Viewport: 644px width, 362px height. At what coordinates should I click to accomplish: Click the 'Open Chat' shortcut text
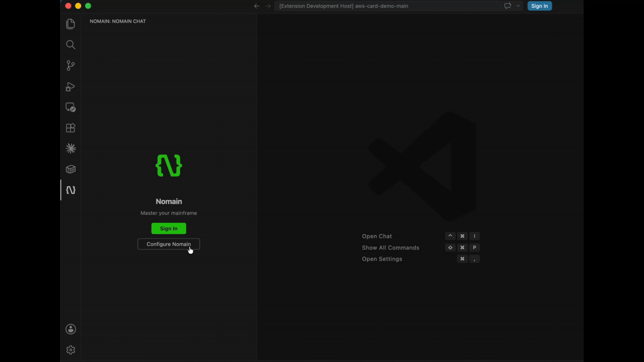pos(377,236)
